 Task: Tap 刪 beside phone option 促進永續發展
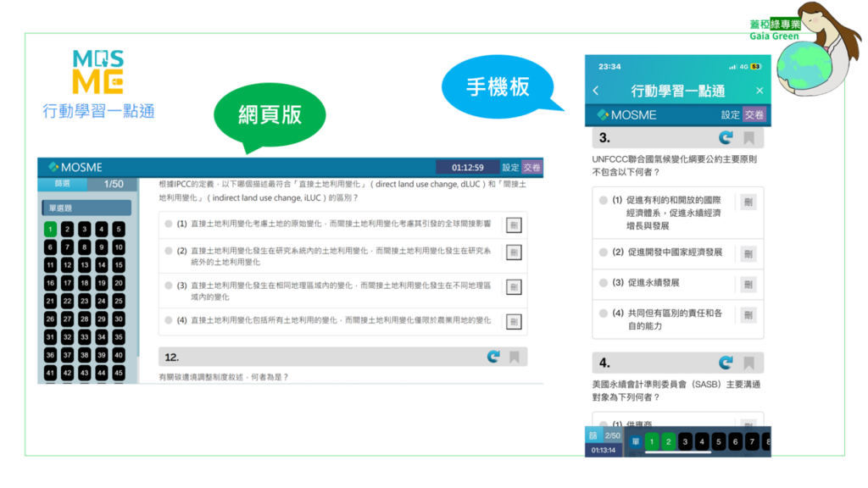748,285
